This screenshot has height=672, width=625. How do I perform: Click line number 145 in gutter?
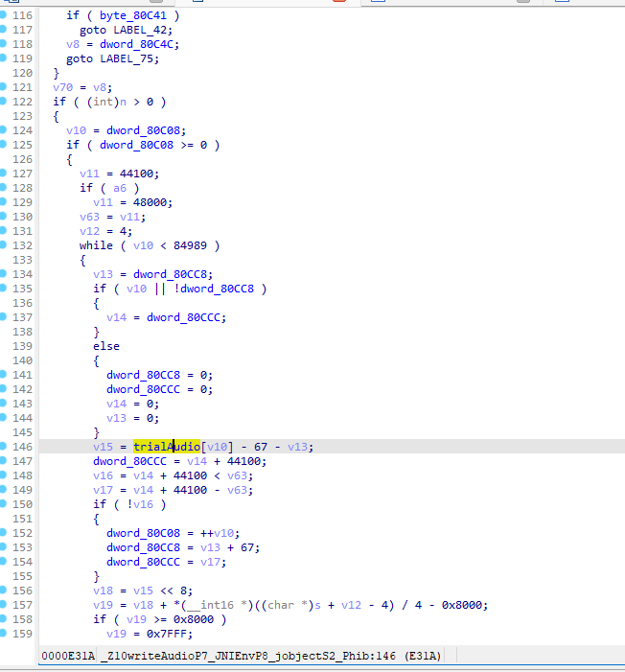click(x=22, y=432)
